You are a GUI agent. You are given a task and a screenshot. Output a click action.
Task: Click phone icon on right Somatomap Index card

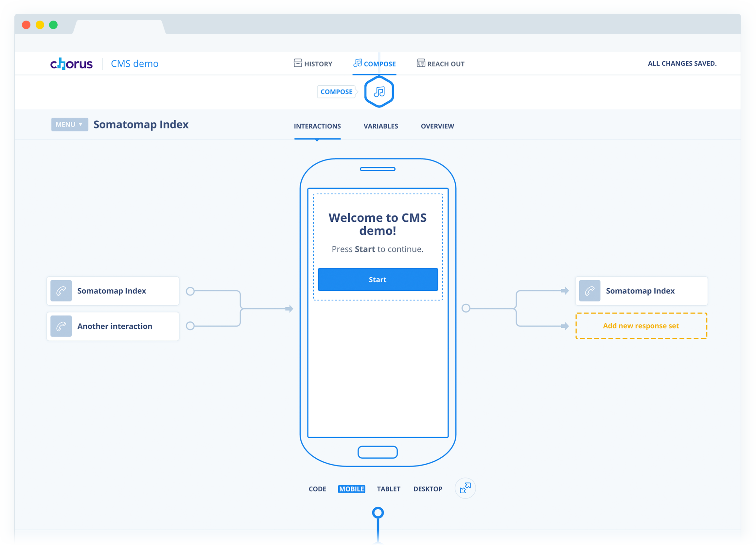(x=589, y=291)
